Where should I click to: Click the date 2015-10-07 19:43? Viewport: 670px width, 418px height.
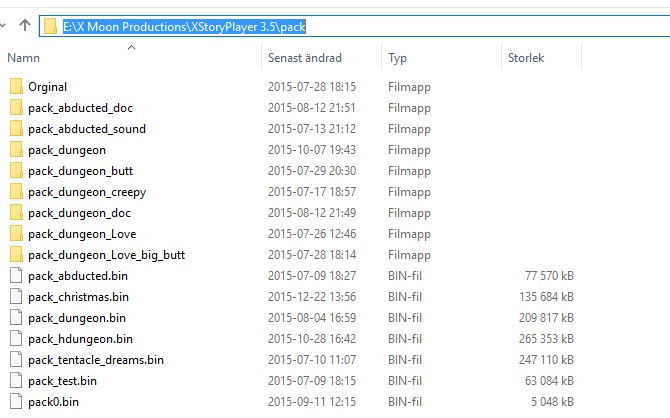point(312,150)
